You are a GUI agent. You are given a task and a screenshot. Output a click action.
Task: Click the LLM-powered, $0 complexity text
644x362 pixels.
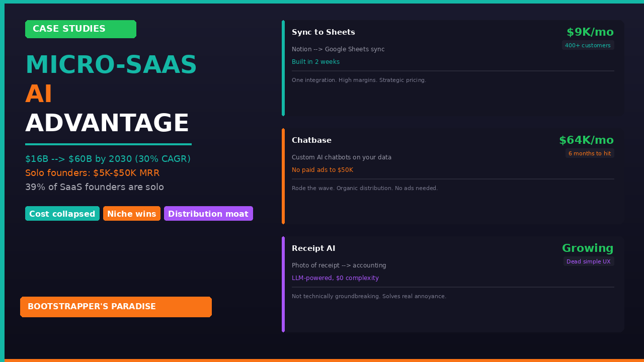click(x=335, y=278)
